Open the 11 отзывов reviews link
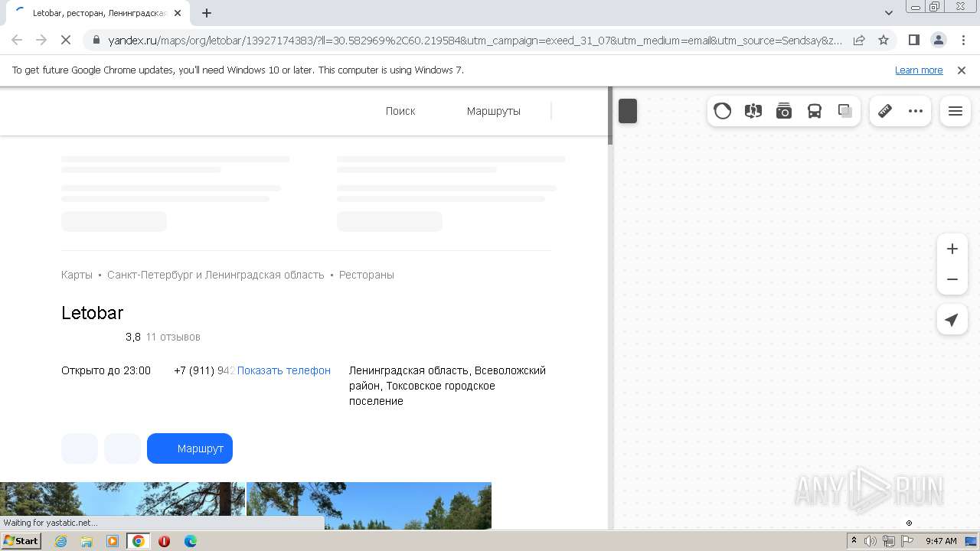 tap(173, 337)
